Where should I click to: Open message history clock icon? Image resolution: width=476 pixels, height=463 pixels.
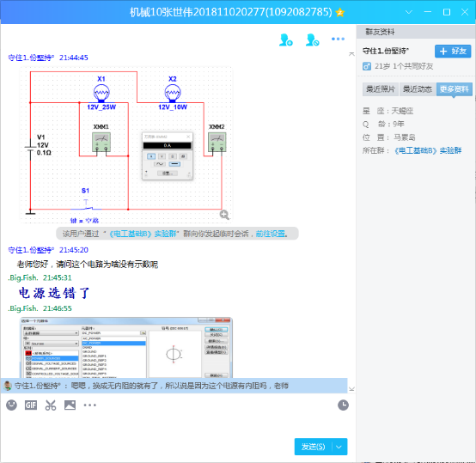click(343, 405)
